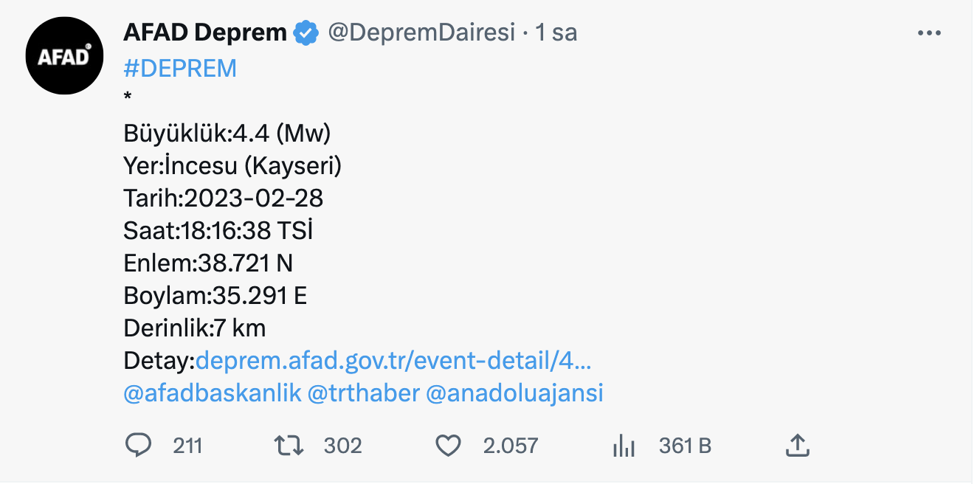Image resolution: width=980 pixels, height=484 pixels.
Task: Click the share upload icon
Action: 799,444
